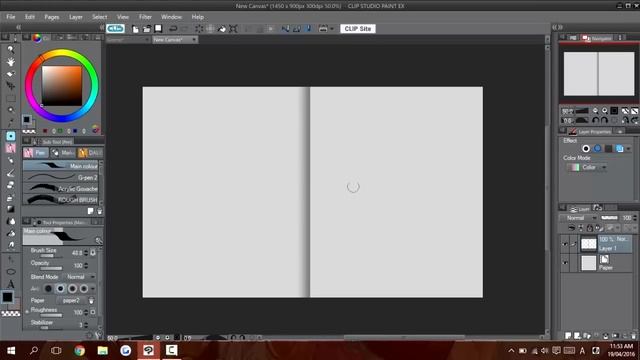Create new sub tool copy icon
Screen dimensions: 640x360
pos(91,211)
